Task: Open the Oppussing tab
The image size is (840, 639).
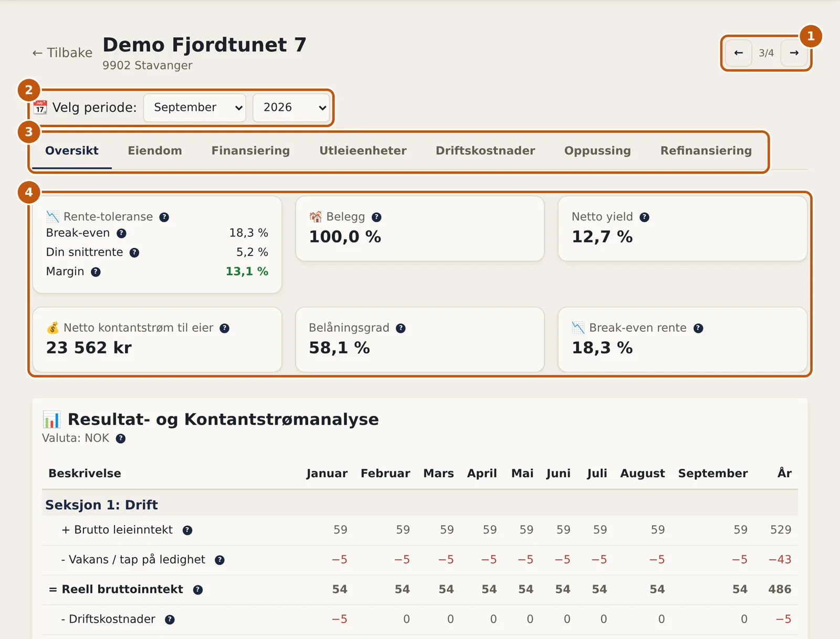Action: pos(597,151)
